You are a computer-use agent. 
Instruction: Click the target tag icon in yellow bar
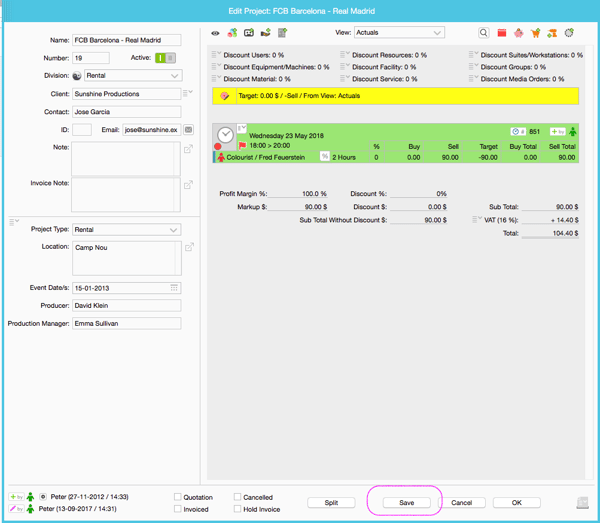click(x=225, y=96)
